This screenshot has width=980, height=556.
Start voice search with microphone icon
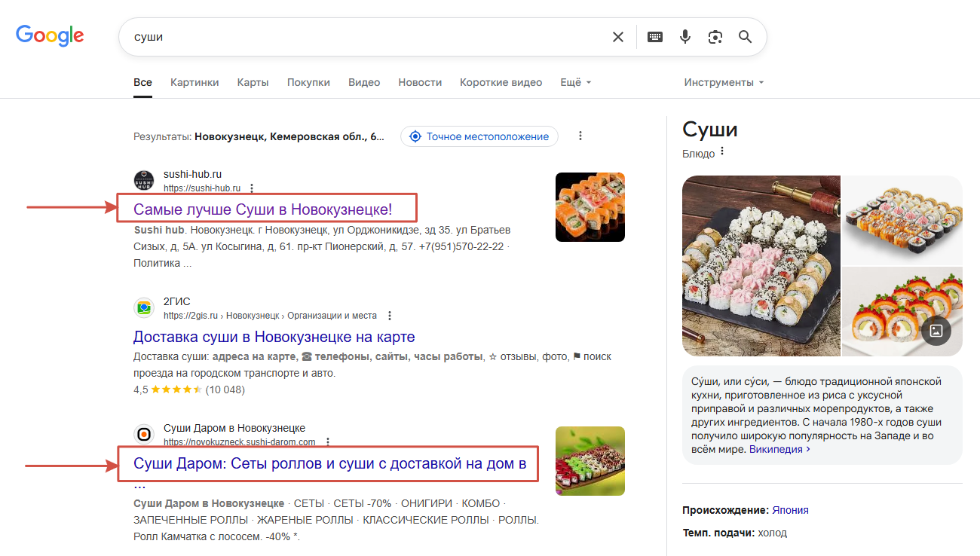(685, 37)
